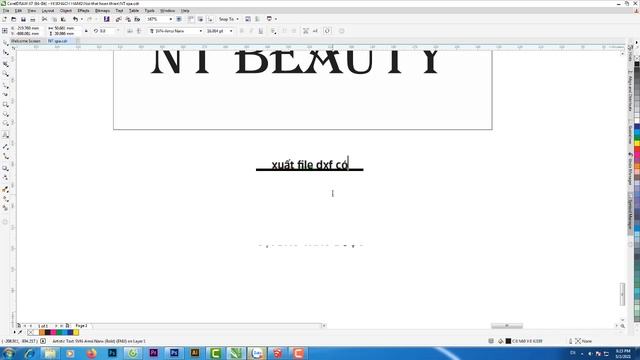This screenshot has height=360, width=640.
Task: Toggle Underline formatting
Action: pos(260,31)
